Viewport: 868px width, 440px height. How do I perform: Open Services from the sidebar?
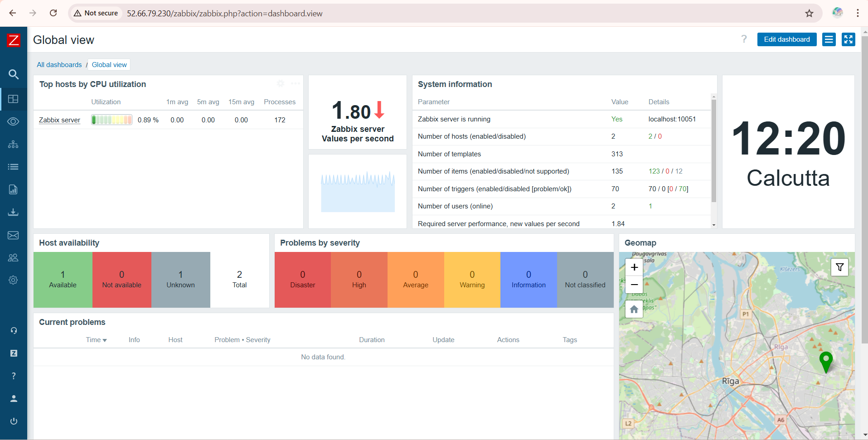point(14,144)
